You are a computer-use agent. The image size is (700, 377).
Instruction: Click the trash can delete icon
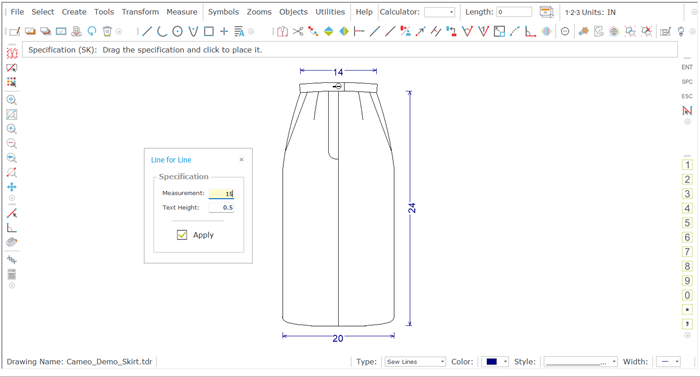coord(107,31)
